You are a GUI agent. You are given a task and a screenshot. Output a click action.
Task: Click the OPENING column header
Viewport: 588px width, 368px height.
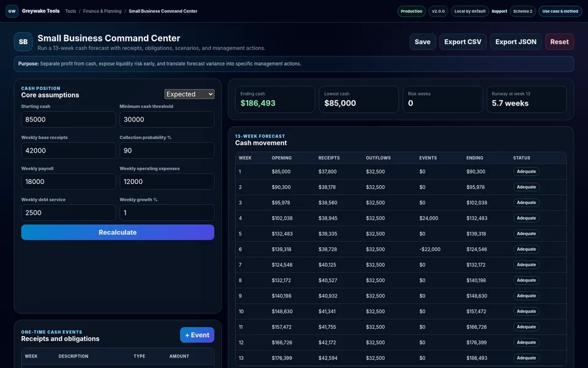point(282,158)
